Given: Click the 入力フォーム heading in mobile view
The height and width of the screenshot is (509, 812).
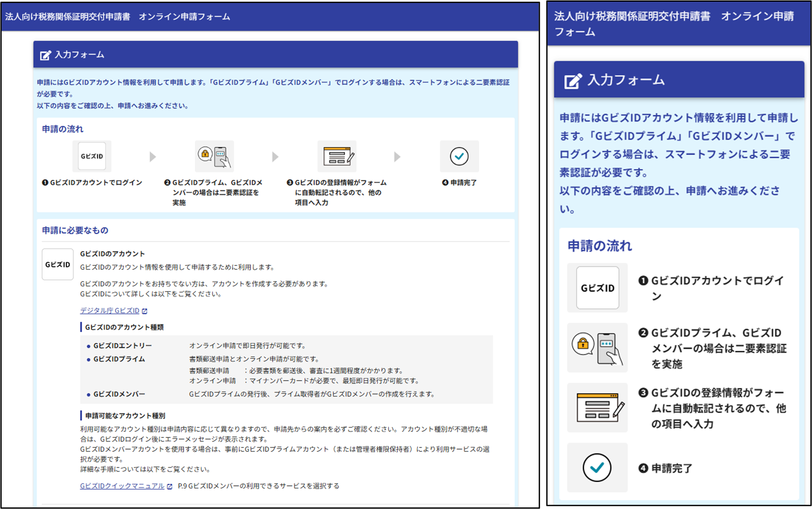Looking at the screenshot, I should click(626, 80).
